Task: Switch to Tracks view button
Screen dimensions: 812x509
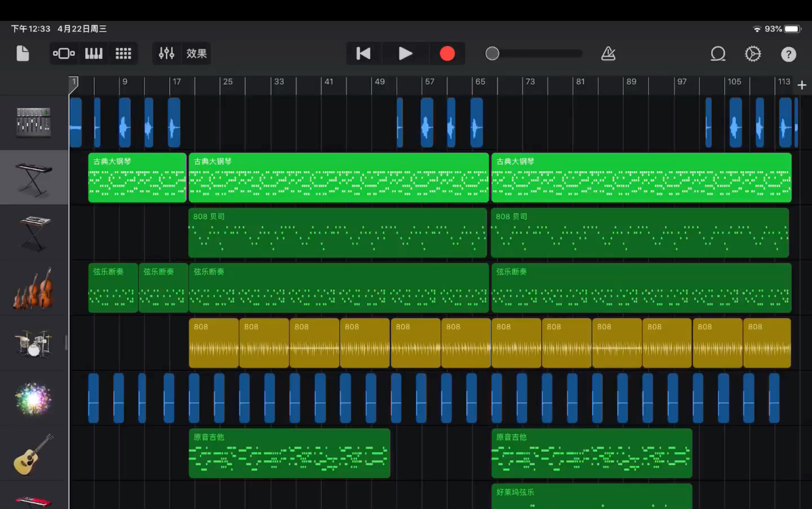Action: (x=64, y=54)
